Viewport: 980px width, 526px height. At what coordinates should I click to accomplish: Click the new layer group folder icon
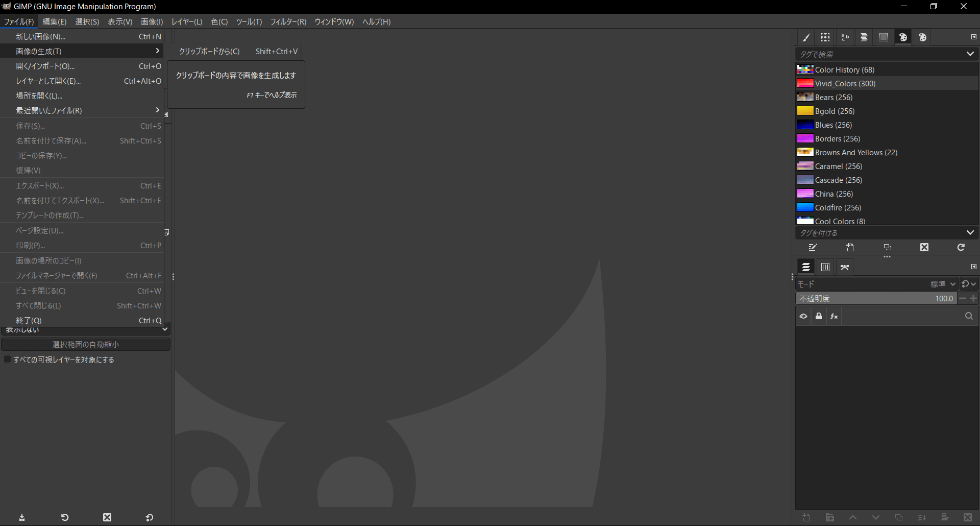830,517
